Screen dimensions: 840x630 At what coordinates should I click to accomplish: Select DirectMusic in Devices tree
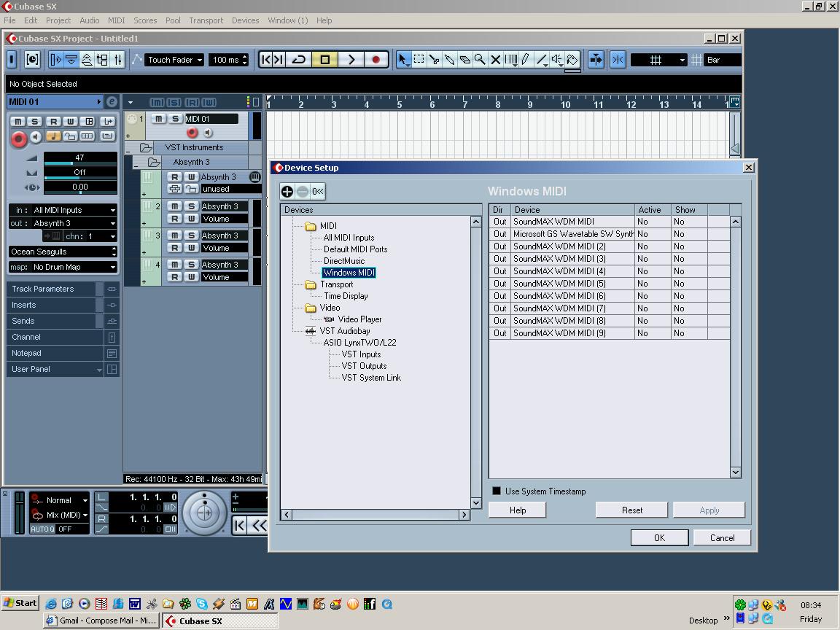click(344, 261)
